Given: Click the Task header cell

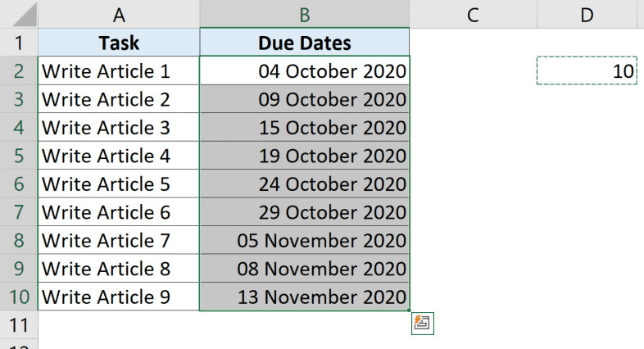Looking at the screenshot, I should pos(120,43).
